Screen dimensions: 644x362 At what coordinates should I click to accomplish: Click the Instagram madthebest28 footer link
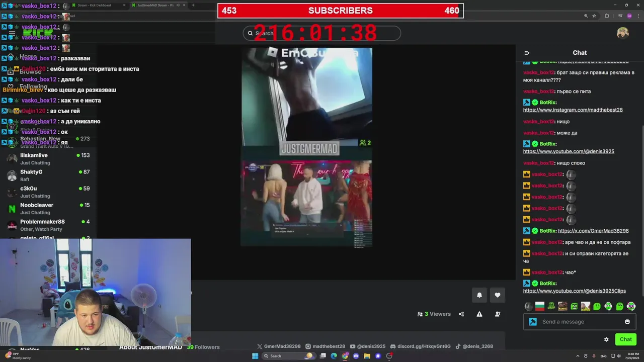click(x=325, y=346)
